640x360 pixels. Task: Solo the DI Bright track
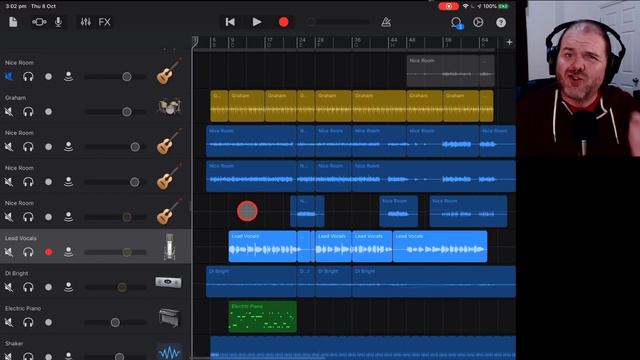(x=28, y=287)
